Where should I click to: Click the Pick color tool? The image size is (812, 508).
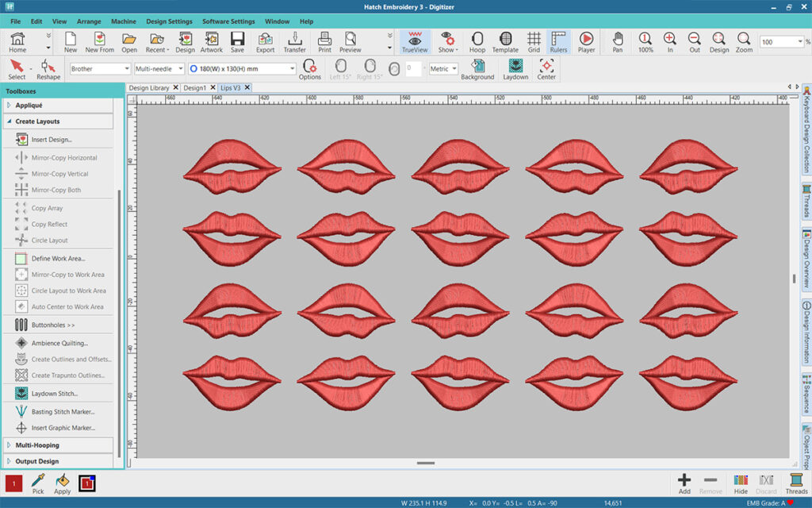(37, 483)
